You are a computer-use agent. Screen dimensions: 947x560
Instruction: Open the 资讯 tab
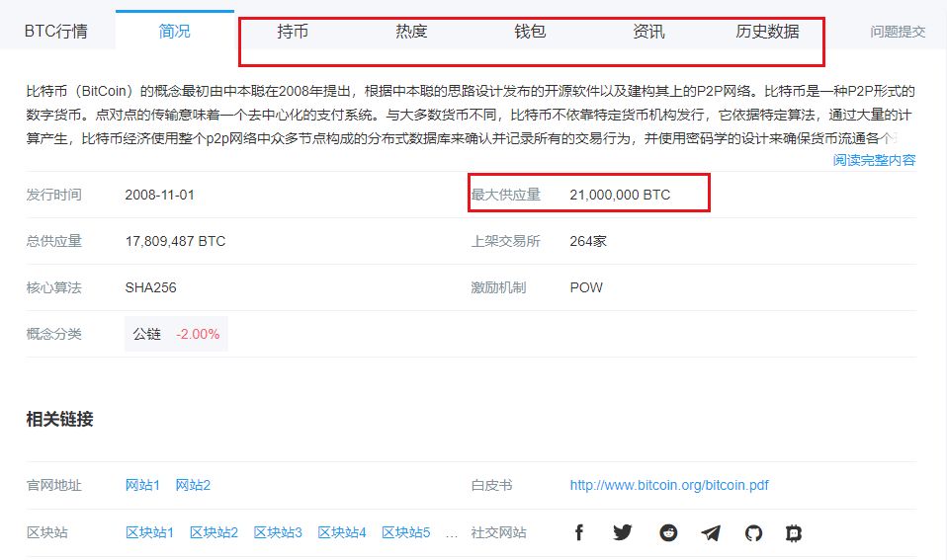[x=648, y=31]
